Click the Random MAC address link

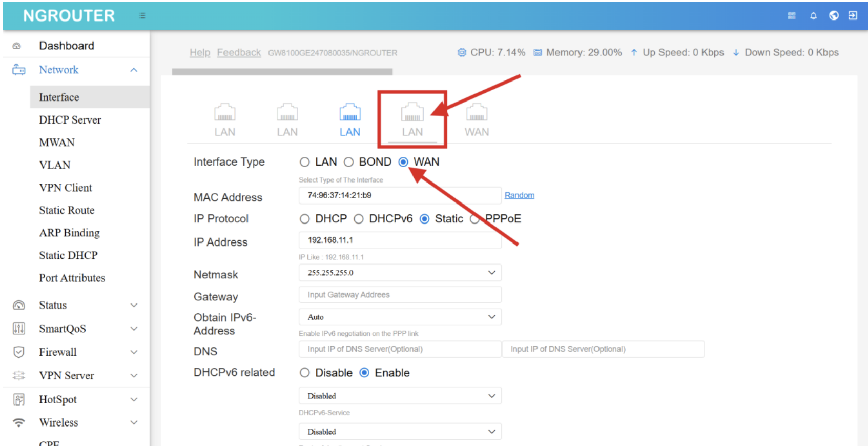click(519, 195)
